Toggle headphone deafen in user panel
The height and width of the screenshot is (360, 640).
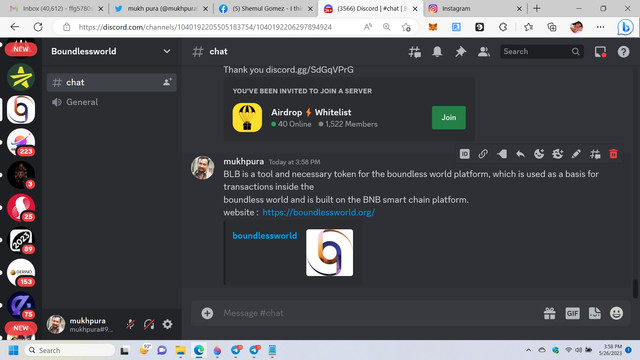[x=149, y=324]
